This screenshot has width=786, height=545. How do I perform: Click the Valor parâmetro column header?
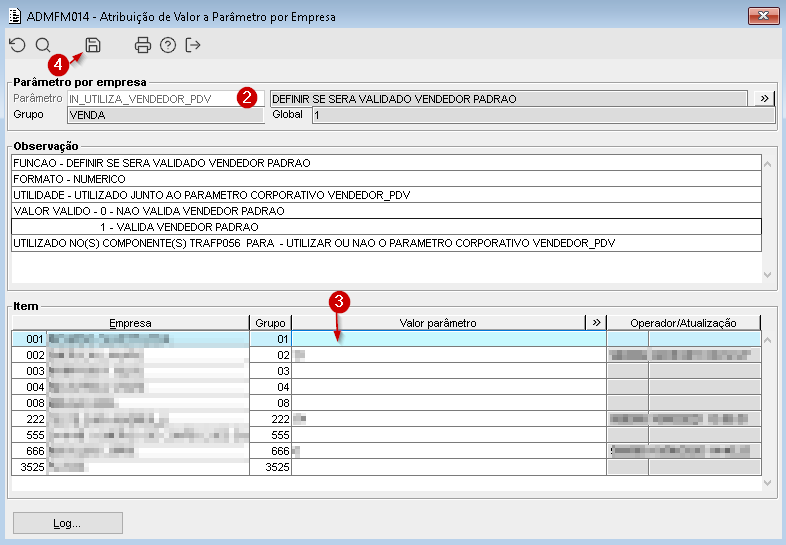[x=438, y=323]
